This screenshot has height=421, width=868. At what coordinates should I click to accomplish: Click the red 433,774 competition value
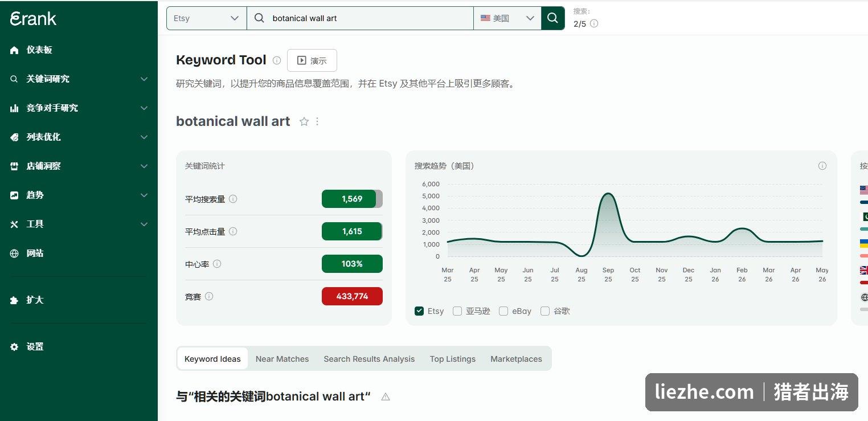pos(352,296)
